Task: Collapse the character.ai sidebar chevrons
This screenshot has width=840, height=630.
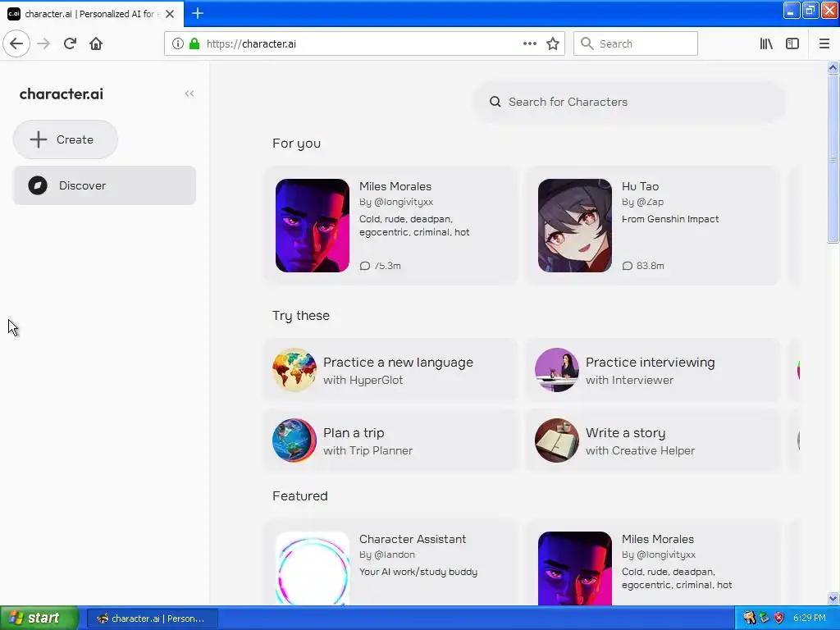Action: pyautogui.click(x=189, y=94)
